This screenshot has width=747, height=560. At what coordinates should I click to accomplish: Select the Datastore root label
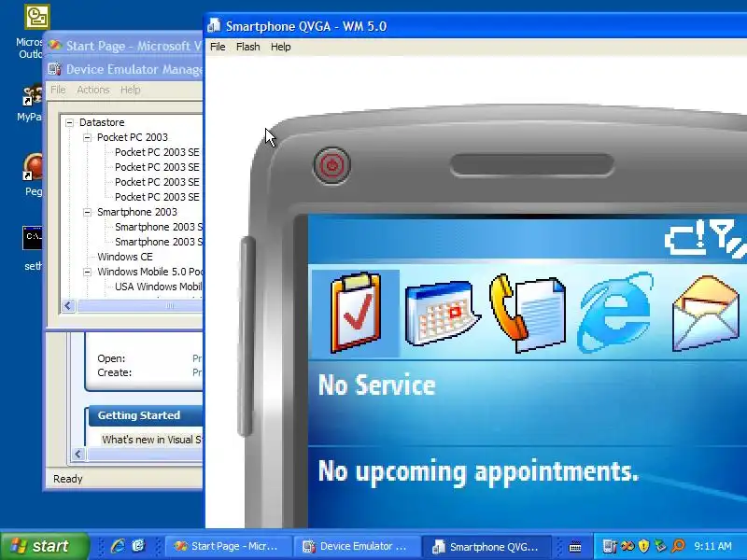(102, 122)
